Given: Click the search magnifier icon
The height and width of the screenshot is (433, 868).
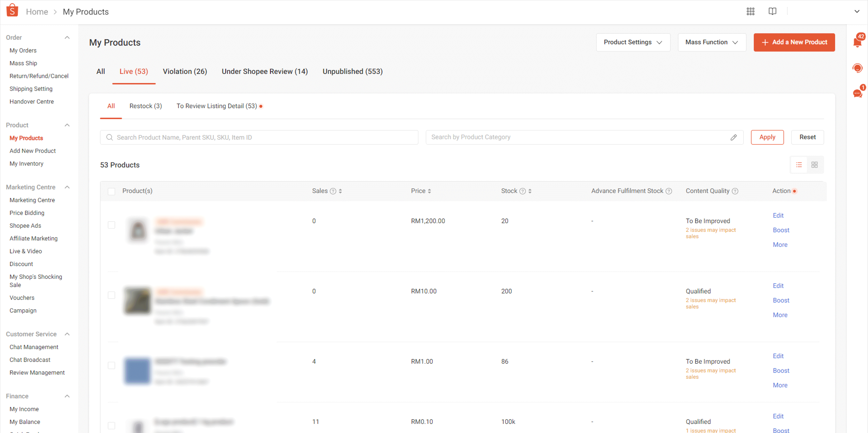Looking at the screenshot, I should coord(109,137).
